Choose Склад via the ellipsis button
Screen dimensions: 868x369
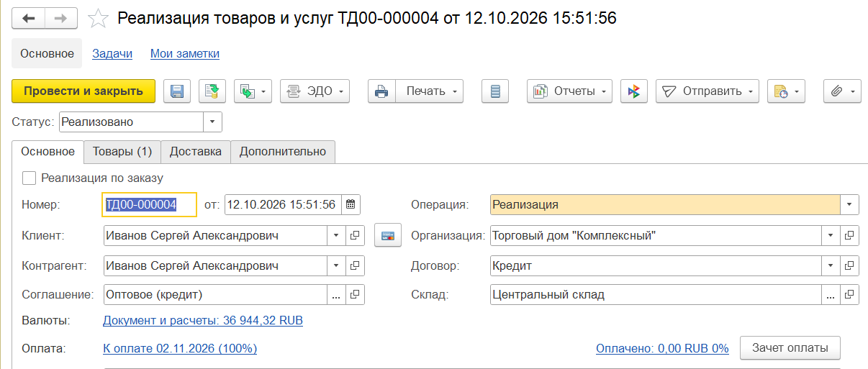point(831,294)
